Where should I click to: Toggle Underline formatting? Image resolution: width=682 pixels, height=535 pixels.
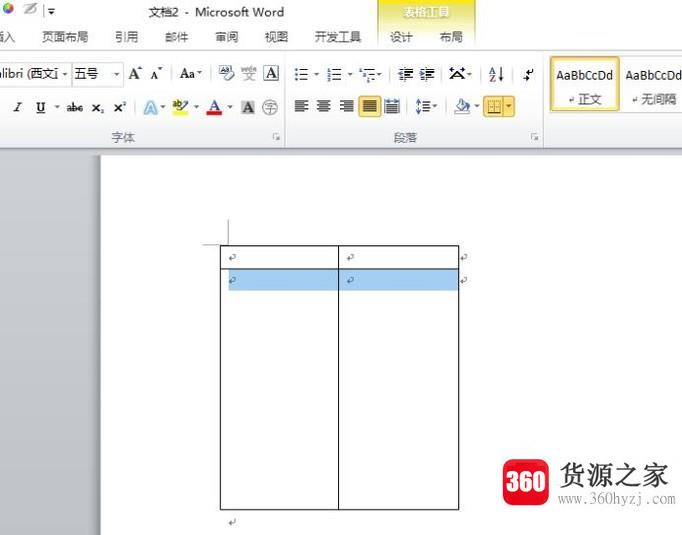(40, 107)
